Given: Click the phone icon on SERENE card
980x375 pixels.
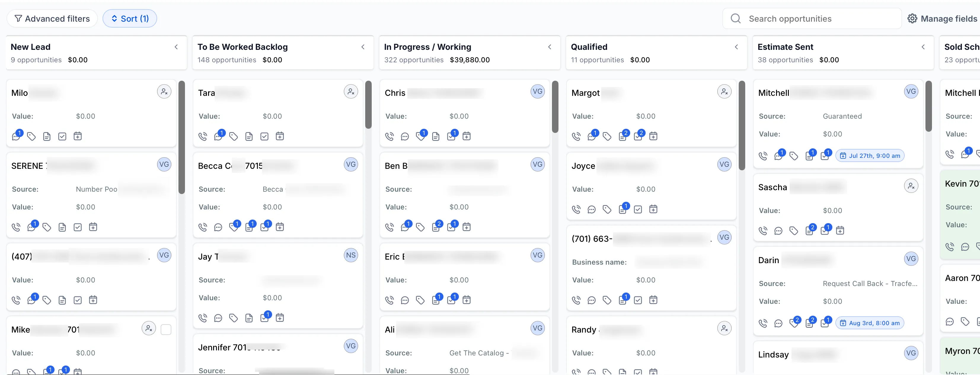Looking at the screenshot, I should coord(16,227).
